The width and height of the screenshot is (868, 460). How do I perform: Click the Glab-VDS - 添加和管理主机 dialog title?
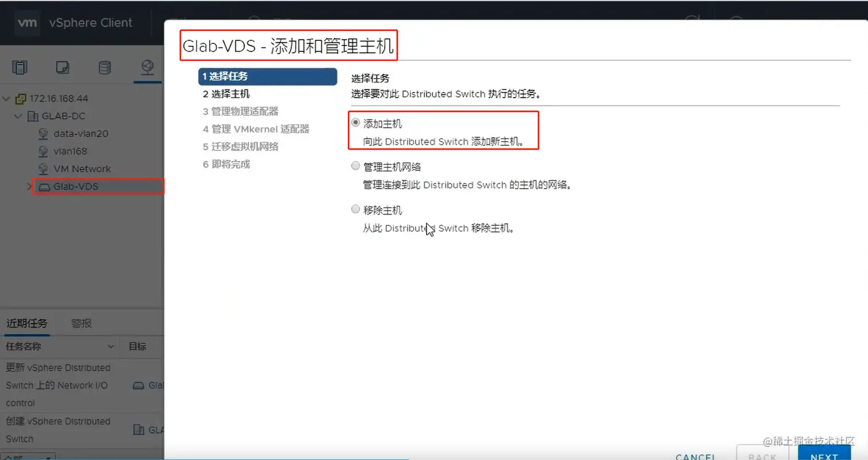point(288,47)
